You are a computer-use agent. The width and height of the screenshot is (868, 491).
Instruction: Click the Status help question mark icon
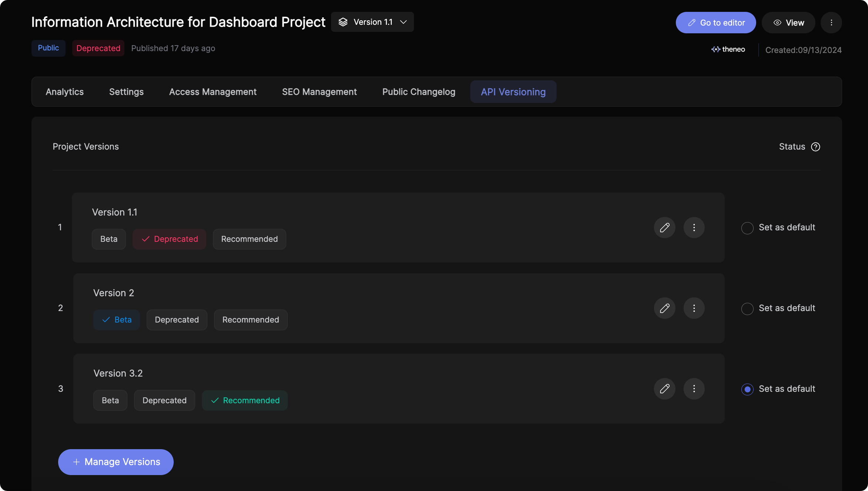(815, 147)
